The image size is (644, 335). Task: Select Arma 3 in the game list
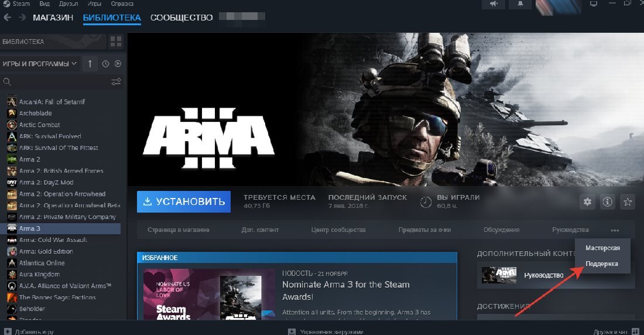(x=61, y=228)
